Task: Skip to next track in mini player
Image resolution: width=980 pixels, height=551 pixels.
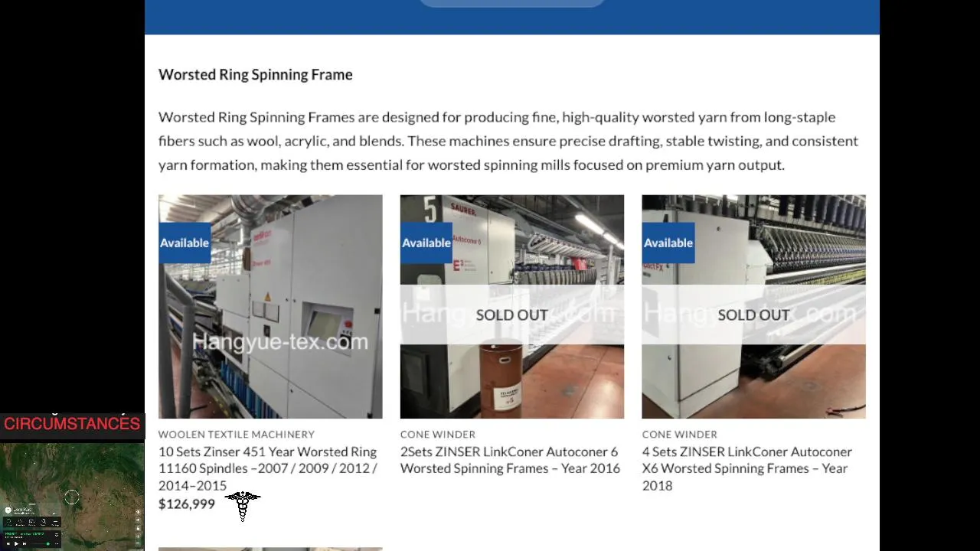Action: [24, 544]
